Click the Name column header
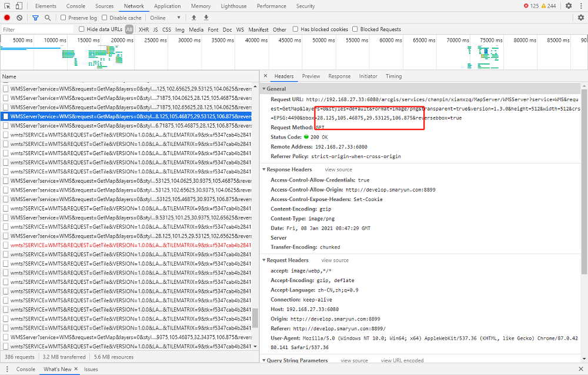This screenshot has width=588, height=375. click(129, 76)
